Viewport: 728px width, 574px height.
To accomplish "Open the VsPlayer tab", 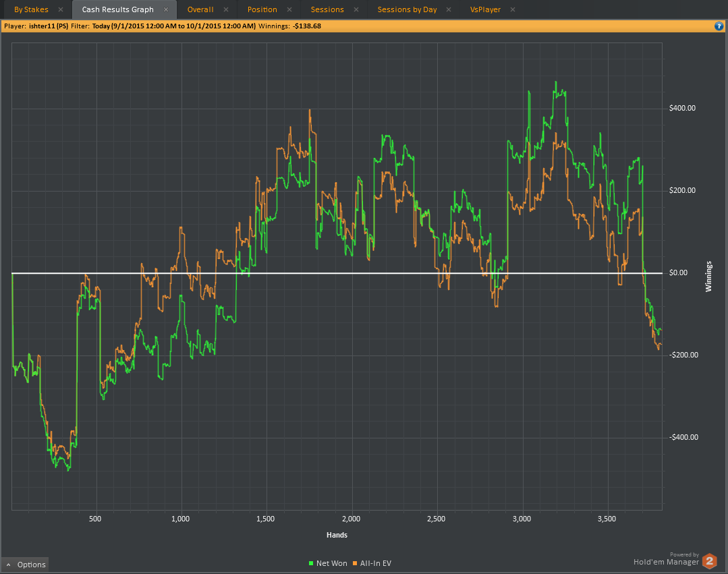I will pos(485,9).
